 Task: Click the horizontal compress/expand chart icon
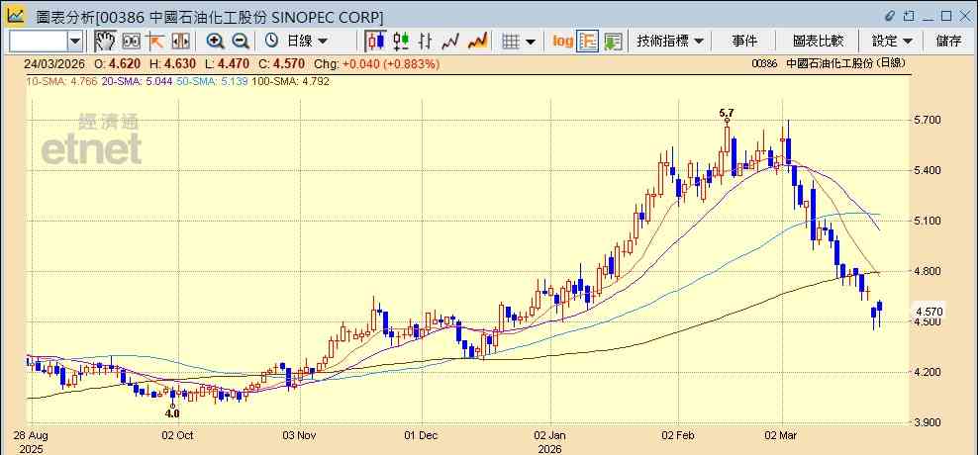[180, 42]
